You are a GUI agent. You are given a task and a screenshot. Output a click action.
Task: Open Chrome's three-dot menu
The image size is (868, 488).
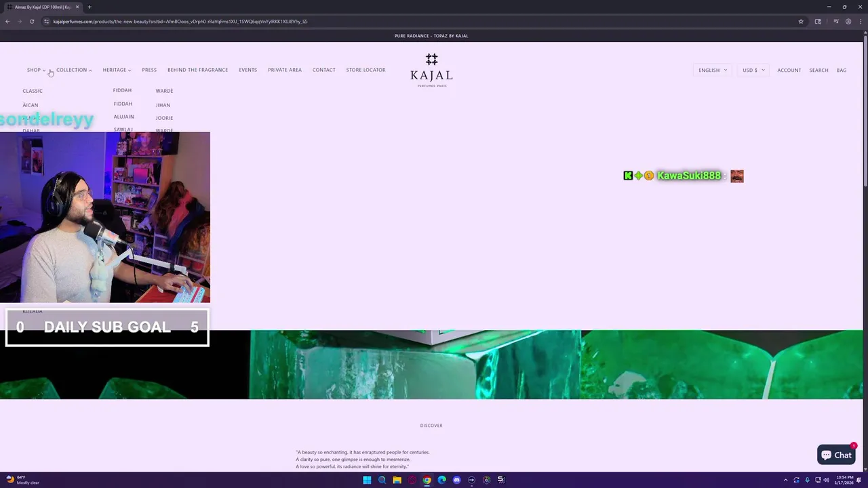[860, 22]
